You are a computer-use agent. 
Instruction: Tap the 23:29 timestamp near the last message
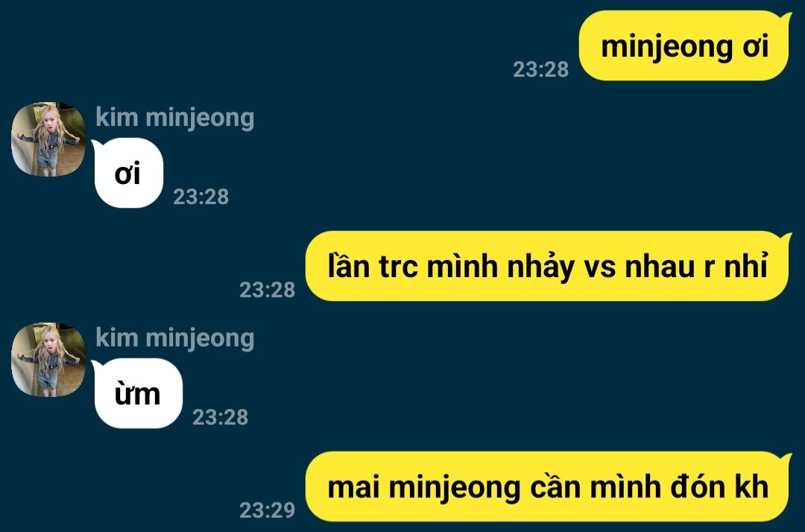point(267,510)
